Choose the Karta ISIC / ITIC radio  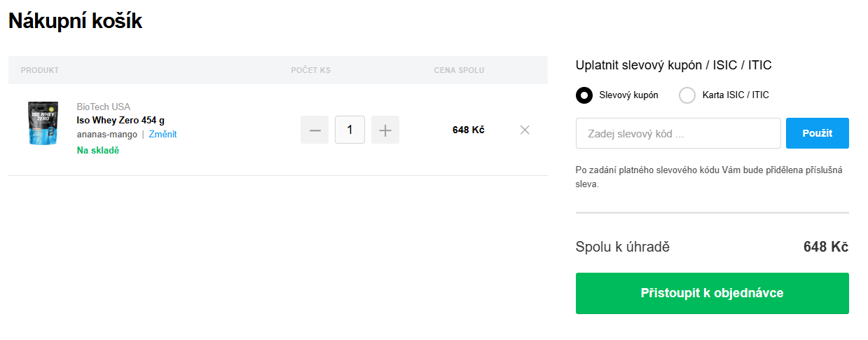point(687,95)
